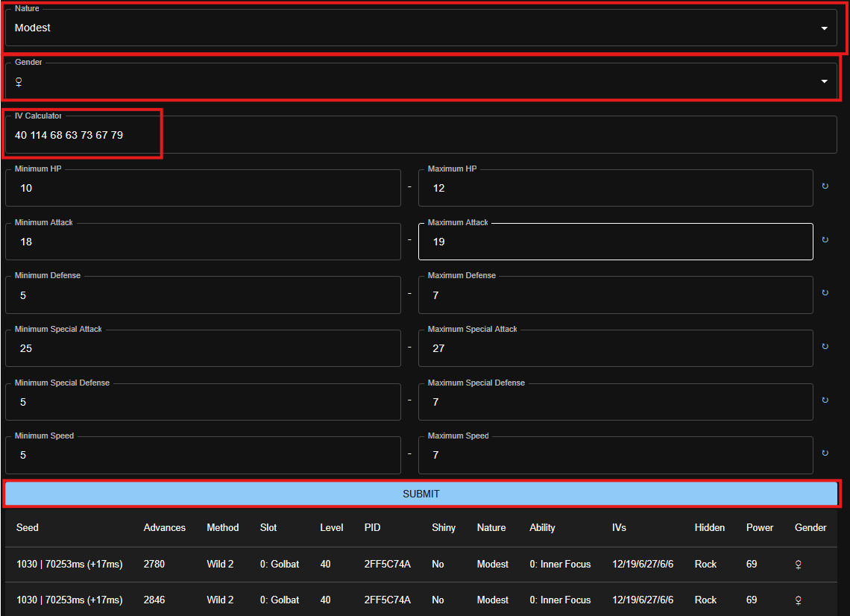Click the Minimum Attack field
Screen dimensions: 850x616
pyautogui.click(x=203, y=242)
